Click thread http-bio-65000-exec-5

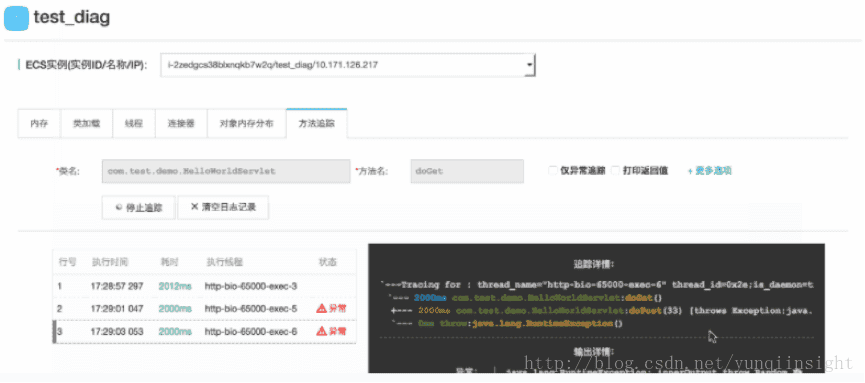(251, 308)
